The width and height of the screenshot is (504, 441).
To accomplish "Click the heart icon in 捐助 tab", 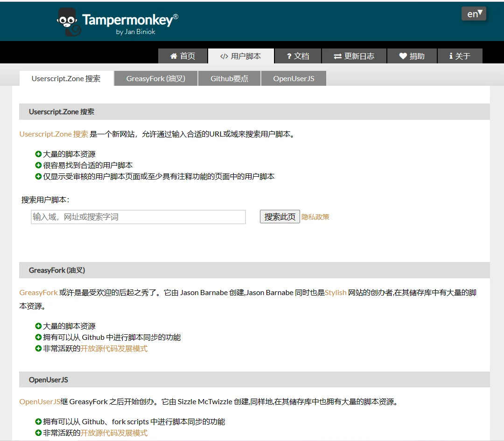I will click(x=403, y=56).
